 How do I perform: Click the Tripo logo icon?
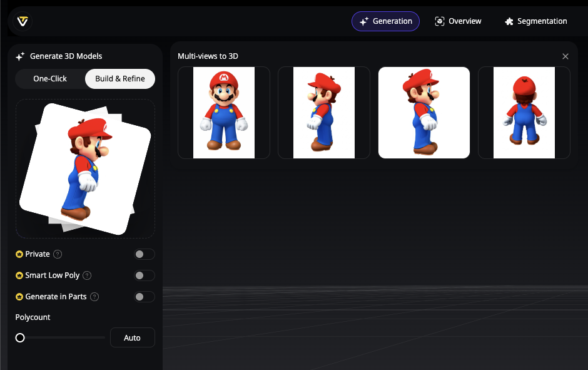pyautogui.click(x=23, y=21)
